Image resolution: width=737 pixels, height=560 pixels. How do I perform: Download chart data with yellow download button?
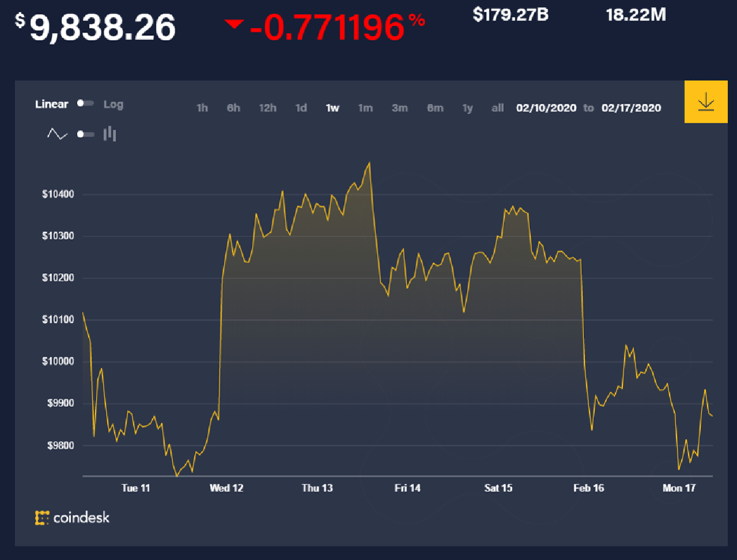coord(706,102)
